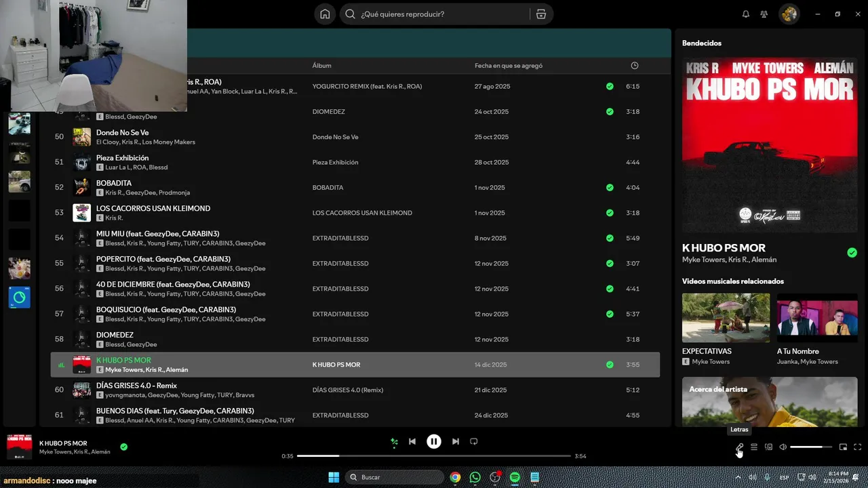Screen dimensions: 868x488
Task: Toggle saved checkmark on YOGURCITO REMIX row
Action: 610,87
